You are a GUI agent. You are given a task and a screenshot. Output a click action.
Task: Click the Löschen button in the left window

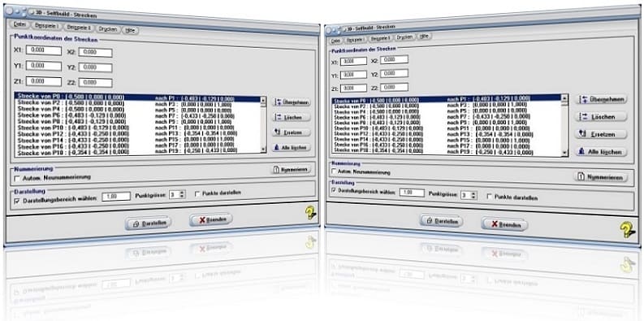(x=292, y=118)
